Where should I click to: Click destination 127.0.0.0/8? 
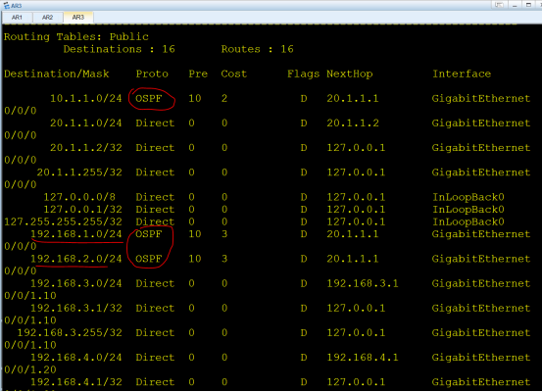79,197
